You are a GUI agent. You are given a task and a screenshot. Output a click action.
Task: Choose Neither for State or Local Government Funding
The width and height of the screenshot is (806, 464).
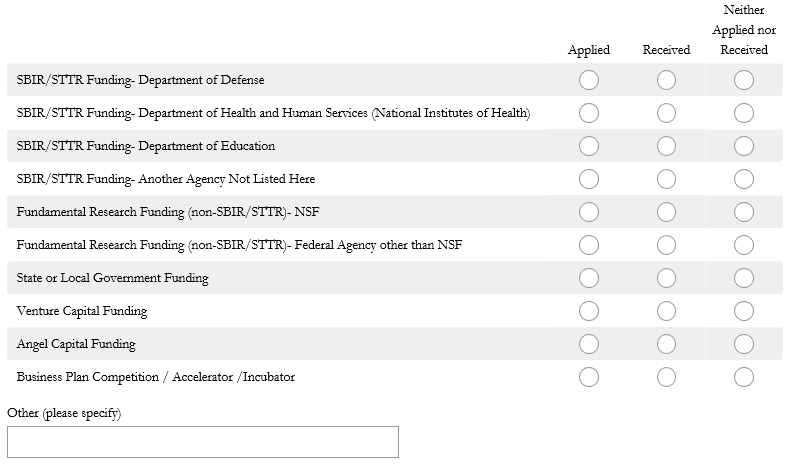743,278
